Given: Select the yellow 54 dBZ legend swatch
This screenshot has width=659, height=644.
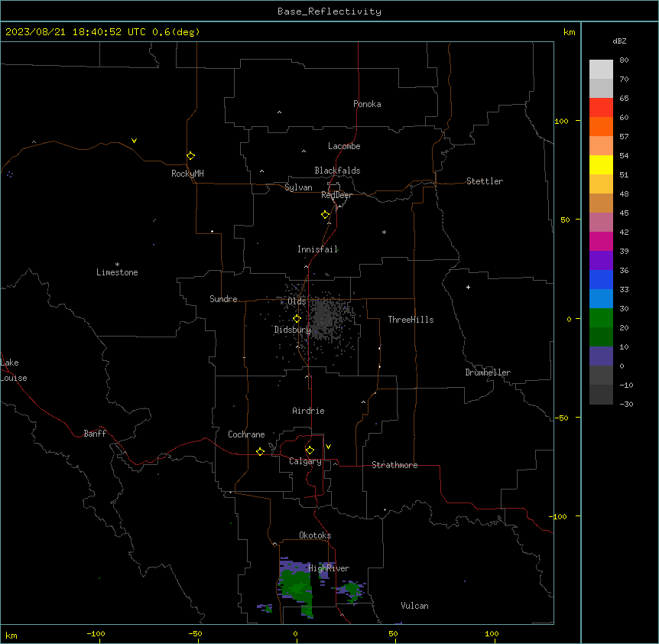Looking at the screenshot, I should [601, 164].
